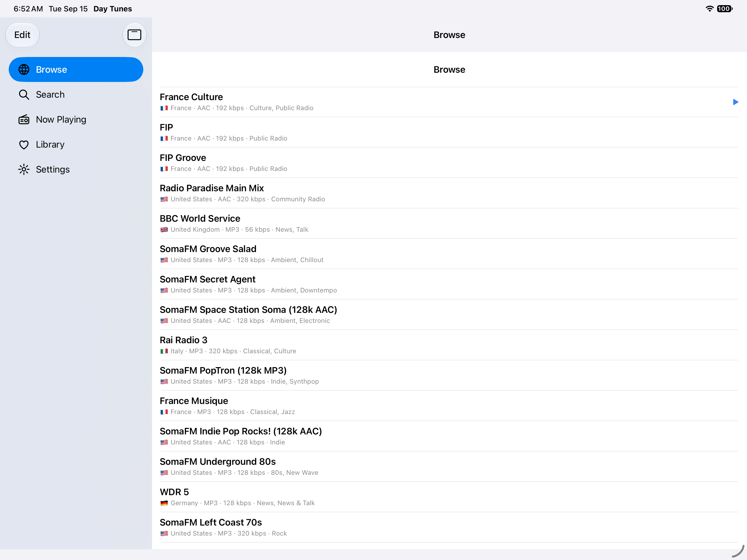Click 'Ambient, Chillout' details under Groove Salad
The image size is (747, 560).
[297, 260]
